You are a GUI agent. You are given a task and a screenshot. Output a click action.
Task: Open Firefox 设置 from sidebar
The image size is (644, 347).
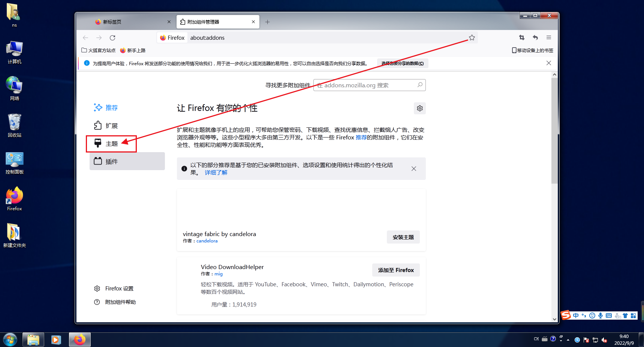[x=114, y=289]
